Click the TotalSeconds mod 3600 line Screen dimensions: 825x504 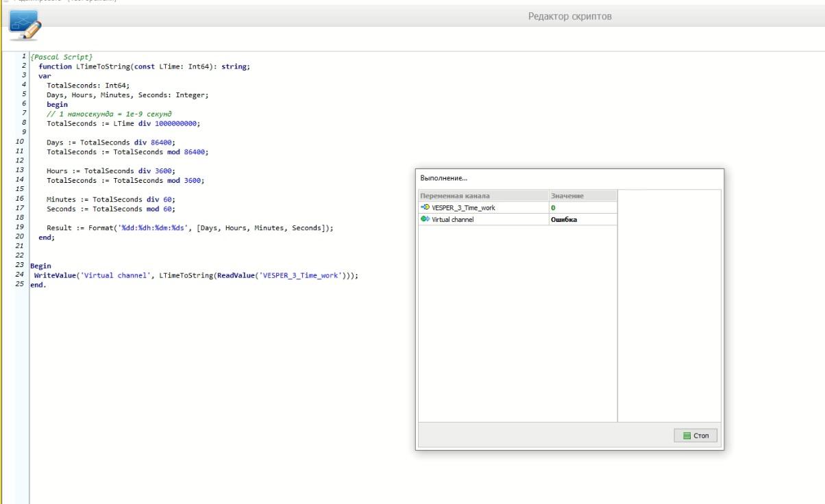click(x=125, y=180)
